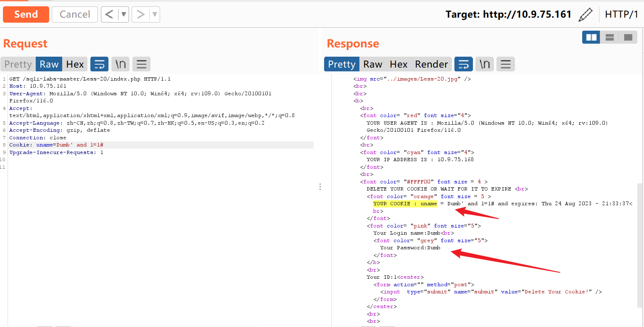Send the request with the Send button
Image resolution: width=644 pixels, height=327 pixels.
click(x=26, y=14)
